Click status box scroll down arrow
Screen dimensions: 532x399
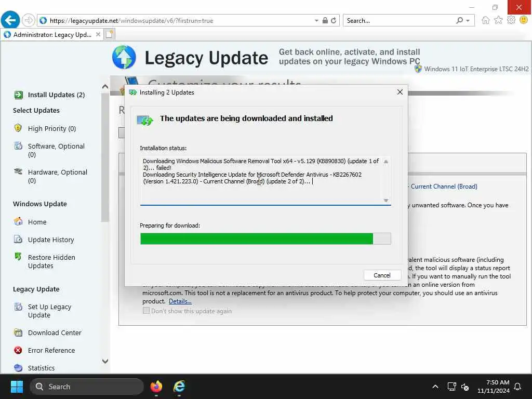386,200
